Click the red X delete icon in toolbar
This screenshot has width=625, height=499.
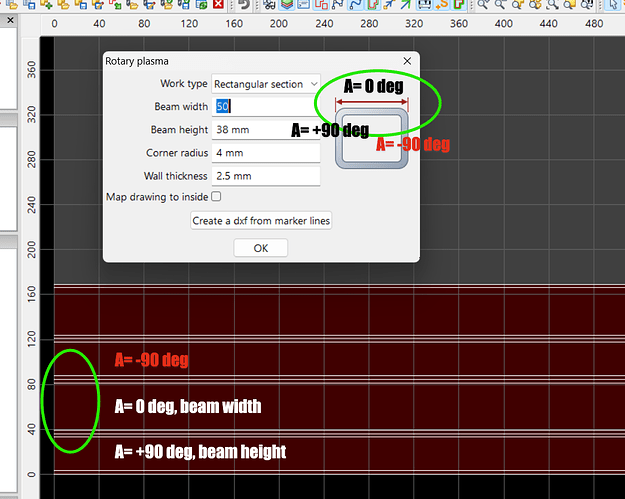point(218,5)
